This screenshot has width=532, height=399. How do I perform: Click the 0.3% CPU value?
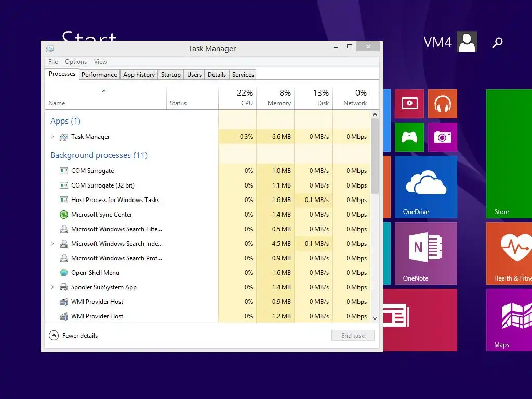click(246, 137)
